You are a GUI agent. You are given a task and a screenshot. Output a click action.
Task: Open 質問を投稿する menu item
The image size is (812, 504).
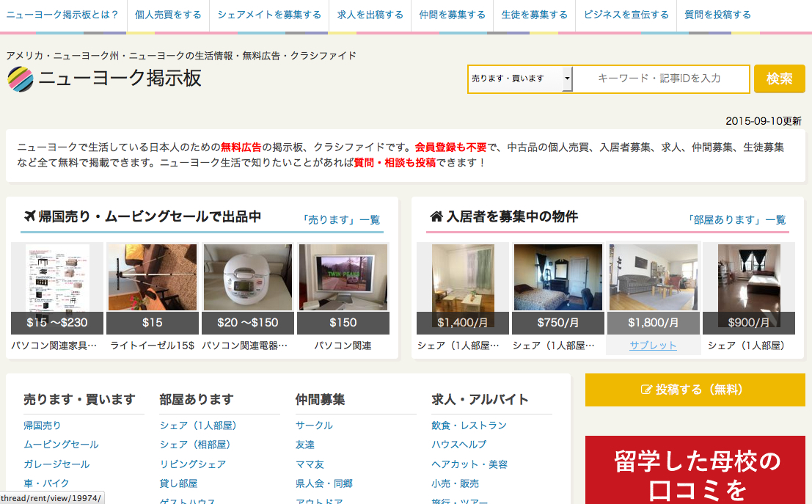[x=718, y=15]
